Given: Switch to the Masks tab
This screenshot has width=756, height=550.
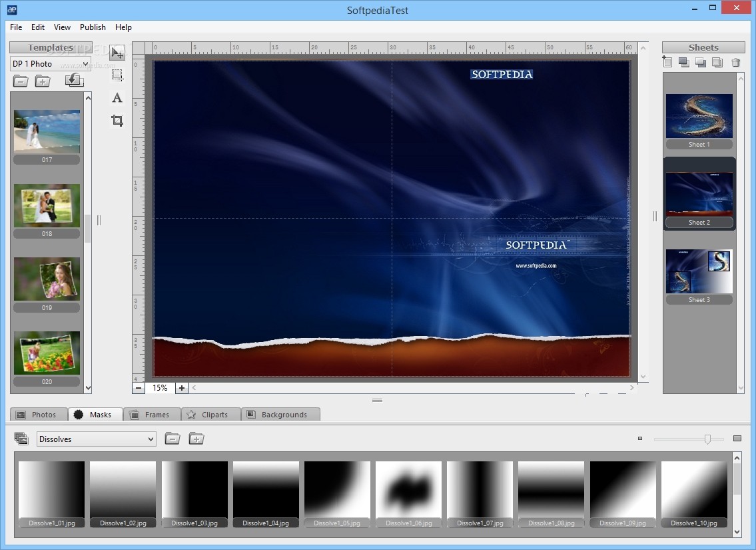Looking at the screenshot, I should click(x=95, y=415).
